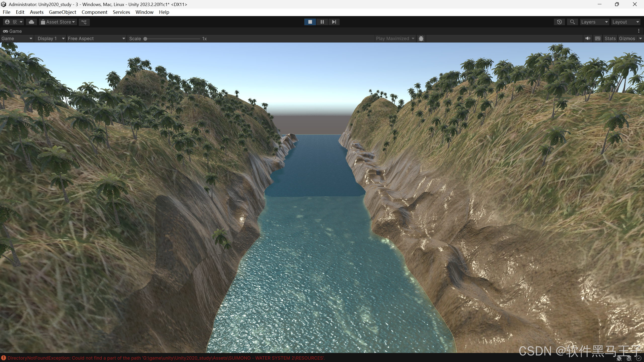
Task: Mute the game audio
Action: (588, 38)
